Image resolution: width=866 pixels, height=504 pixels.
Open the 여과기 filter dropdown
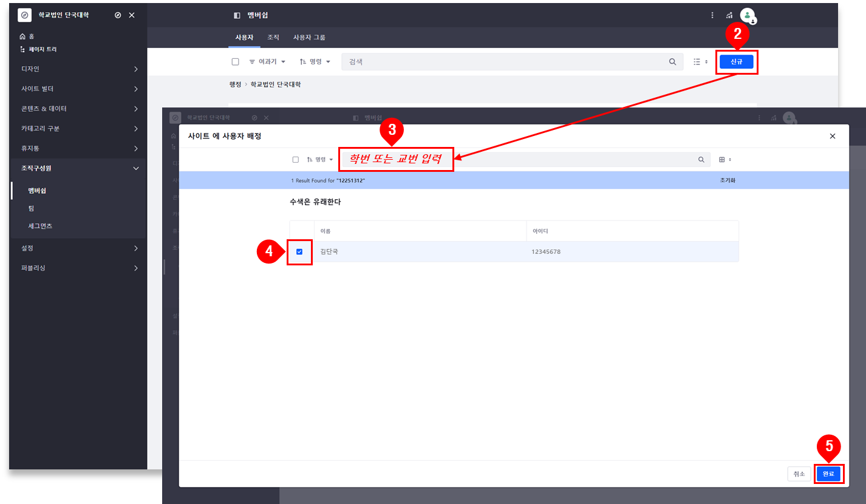[267, 62]
